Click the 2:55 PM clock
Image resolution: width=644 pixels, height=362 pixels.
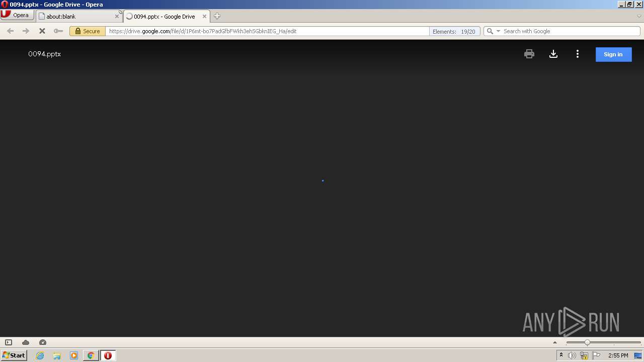pos(618,355)
